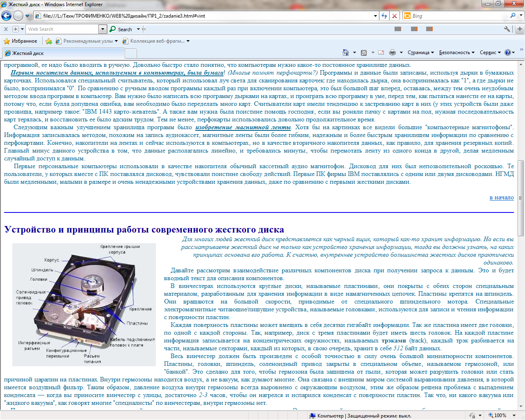Follow link Первым носителем данных... была бумага
Screen dimensions: 525x420
point(117,73)
